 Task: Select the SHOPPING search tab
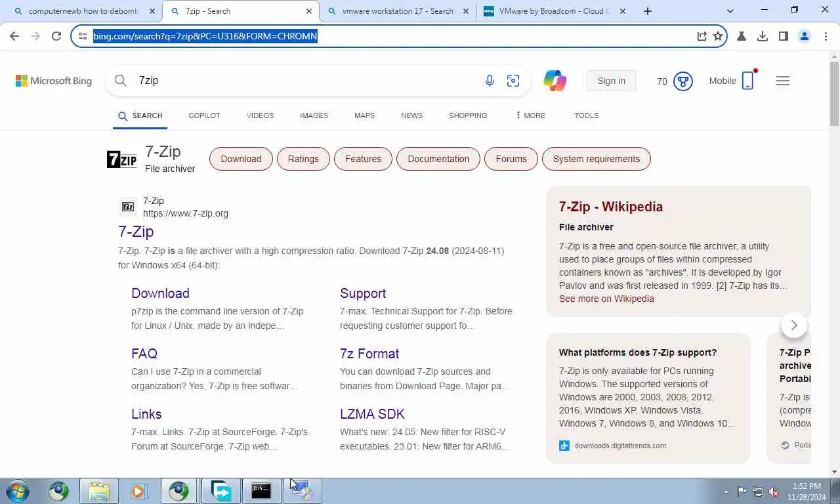coord(468,115)
